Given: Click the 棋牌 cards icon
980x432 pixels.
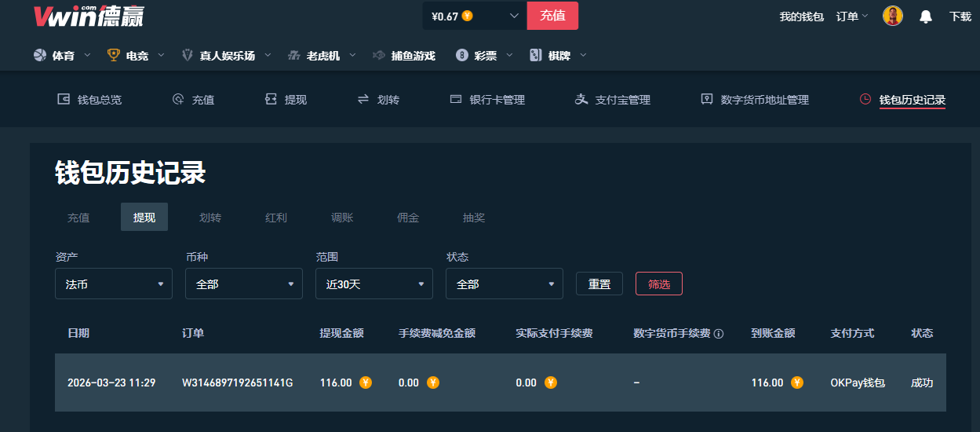Looking at the screenshot, I should (x=536, y=55).
